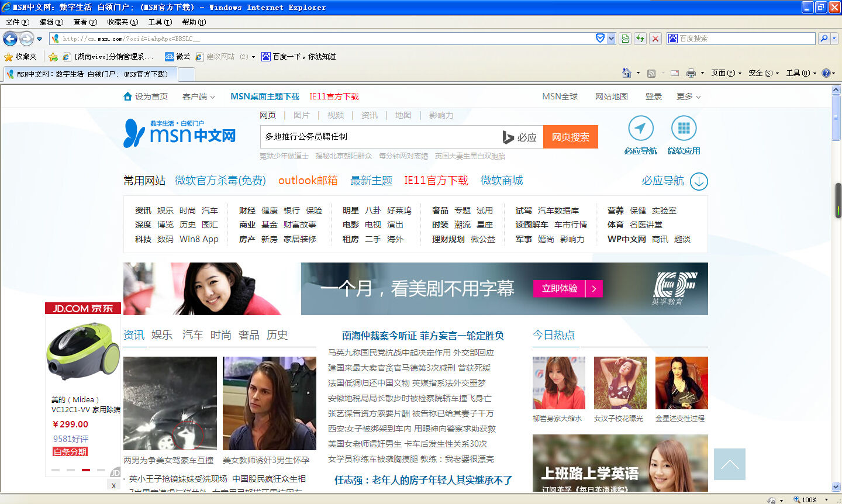Image resolution: width=842 pixels, height=504 pixels.
Task: Expand the 更多 dropdown in top bar
Action: click(x=688, y=96)
